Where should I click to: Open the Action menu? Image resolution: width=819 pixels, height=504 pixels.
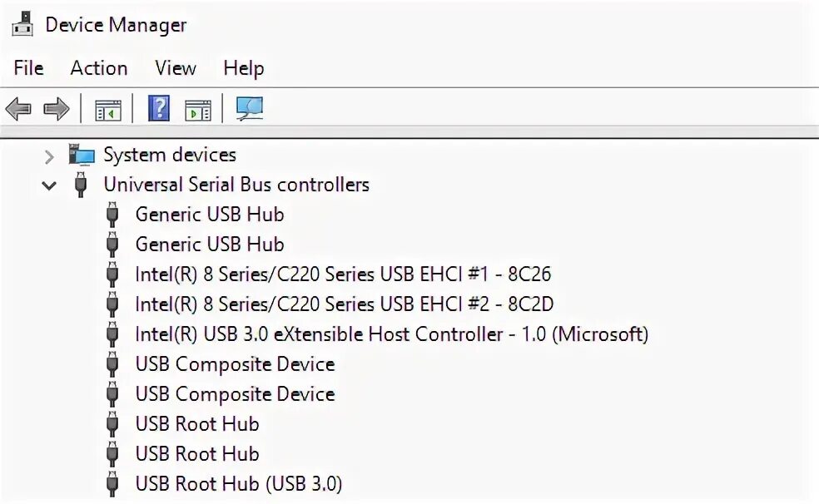99,68
